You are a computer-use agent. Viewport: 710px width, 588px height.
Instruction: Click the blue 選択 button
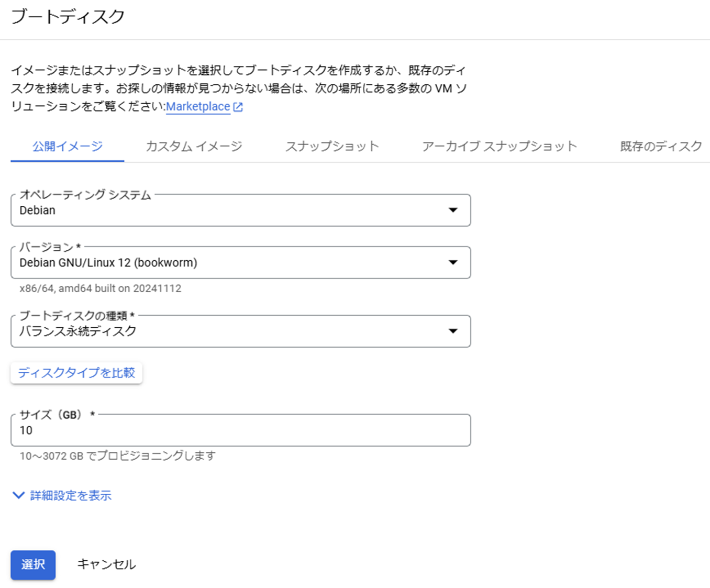pos(33,565)
